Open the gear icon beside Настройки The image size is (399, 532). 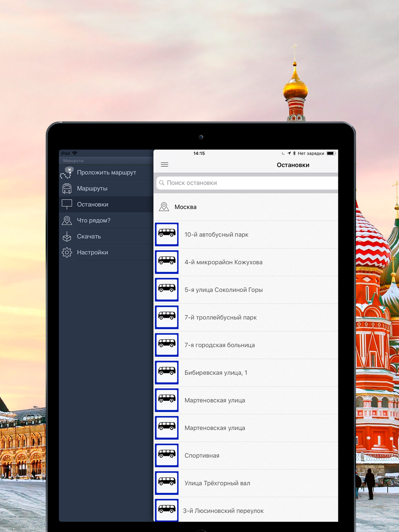click(67, 252)
